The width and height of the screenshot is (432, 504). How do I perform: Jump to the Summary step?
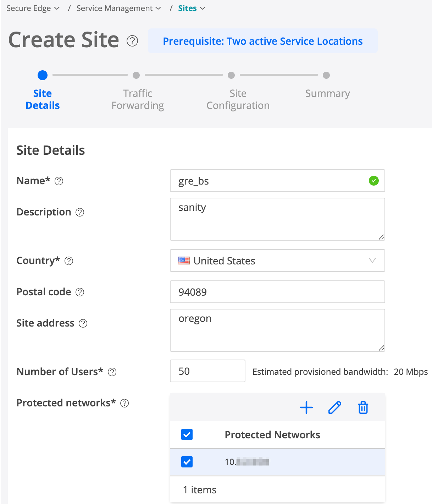(x=327, y=93)
